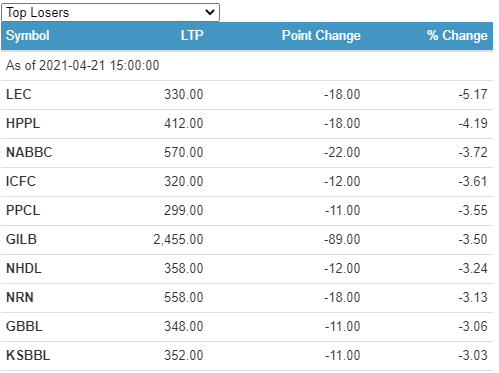Open the GILB stock symbol
This screenshot has height=373, width=499.
coord(21,239)
